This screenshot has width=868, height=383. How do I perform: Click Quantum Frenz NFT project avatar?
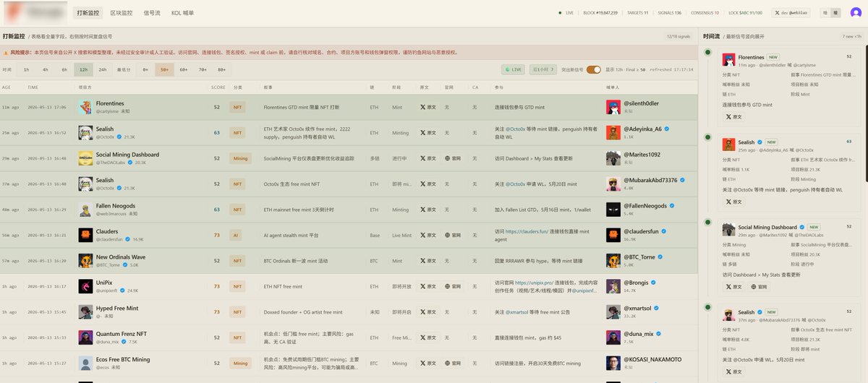pyautogui.click(x=85, y=337)
